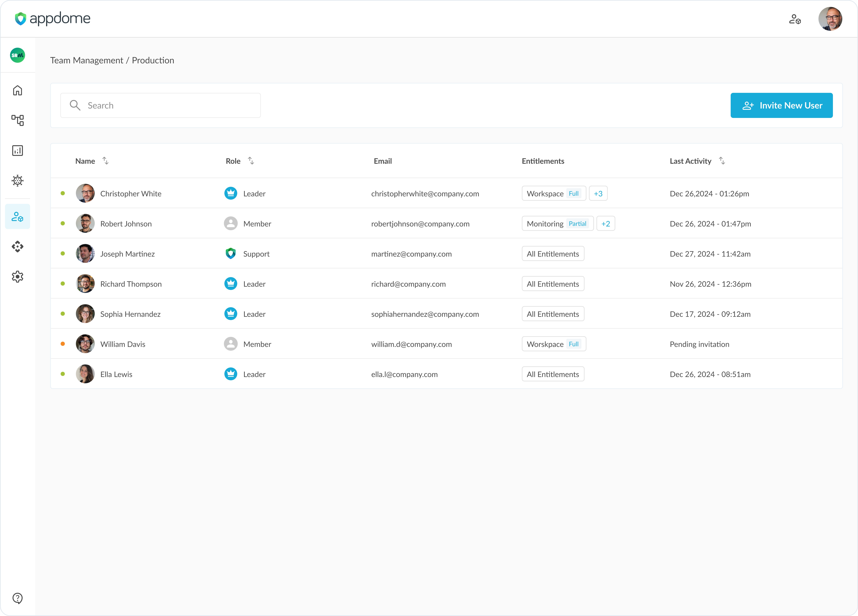This screenshot has width=858, height=616.
Task: Open the Help question mark icon
Action: point(17,598)
